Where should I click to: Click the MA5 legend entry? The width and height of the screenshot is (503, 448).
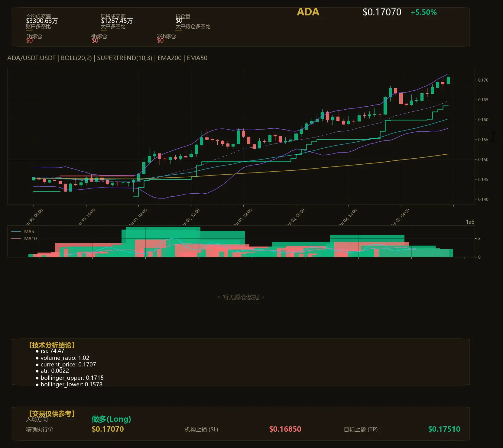(23, 232)
